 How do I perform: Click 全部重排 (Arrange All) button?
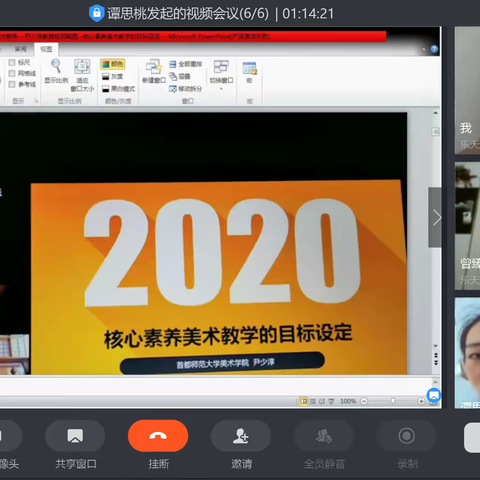186,64
